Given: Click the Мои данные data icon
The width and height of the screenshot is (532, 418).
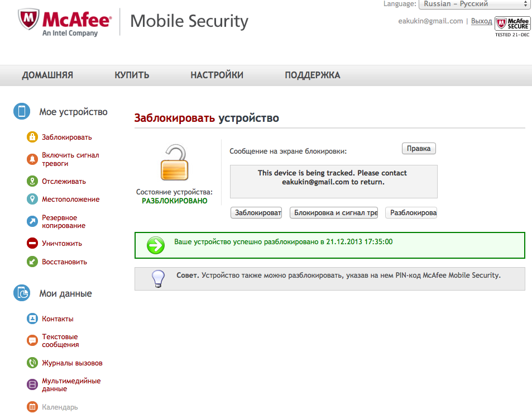Looking at the screenshot, I should click(22, 293).
